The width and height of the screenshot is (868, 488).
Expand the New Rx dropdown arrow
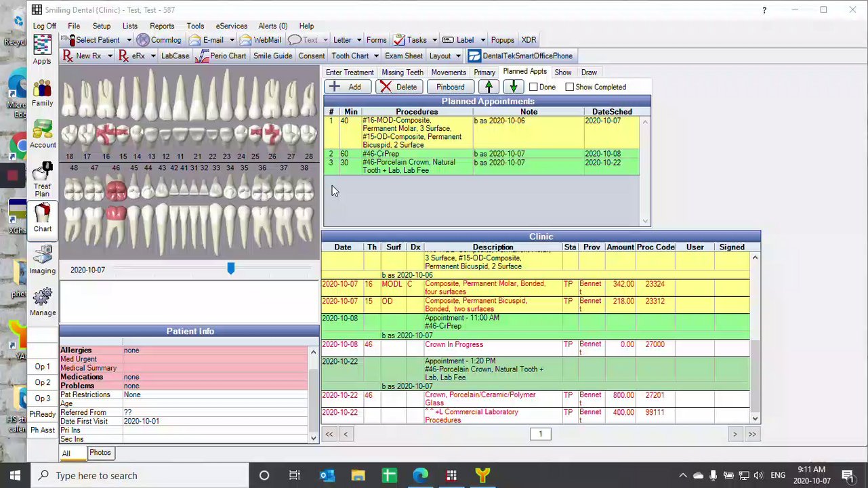(110, 56)
